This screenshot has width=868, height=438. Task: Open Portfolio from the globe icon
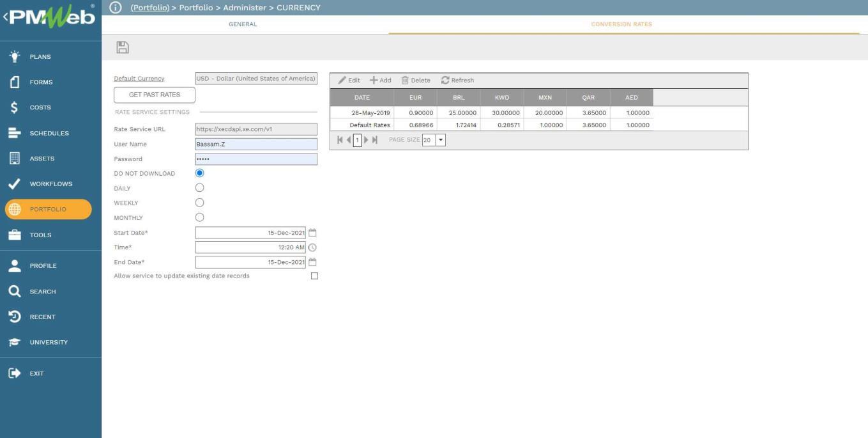15,209
